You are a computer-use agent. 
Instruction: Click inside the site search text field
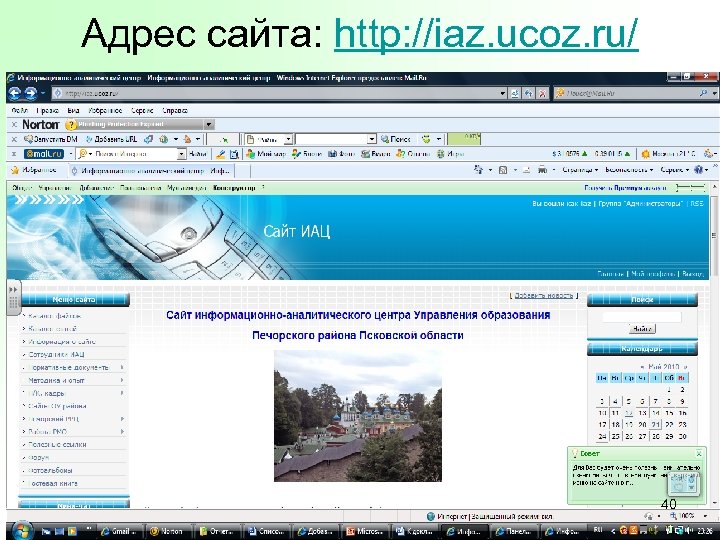[641, 317]
